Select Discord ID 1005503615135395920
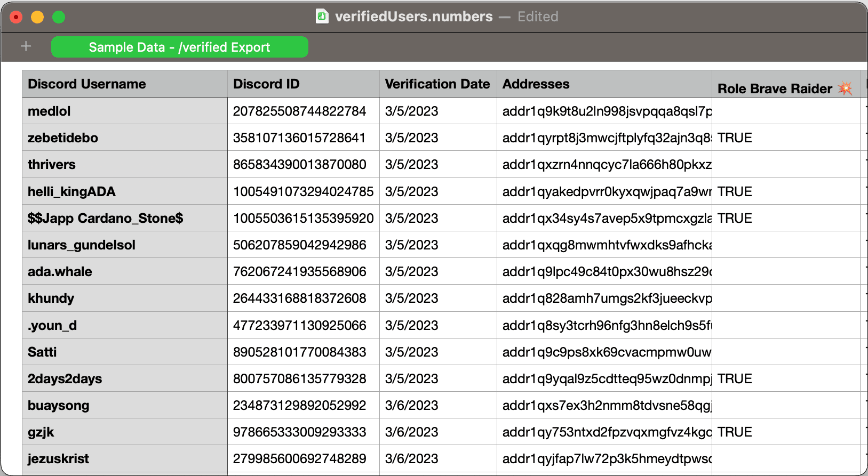 (304, 218)
